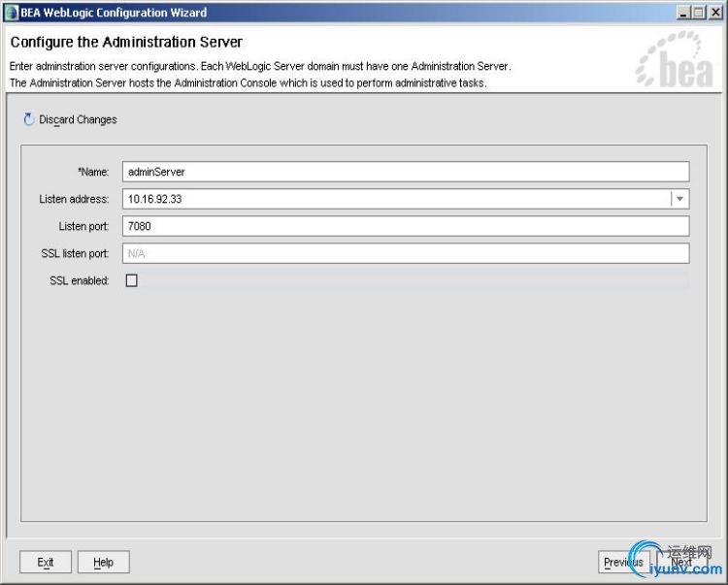Focus the Name field containing adminServer

[x=406, y=172]
